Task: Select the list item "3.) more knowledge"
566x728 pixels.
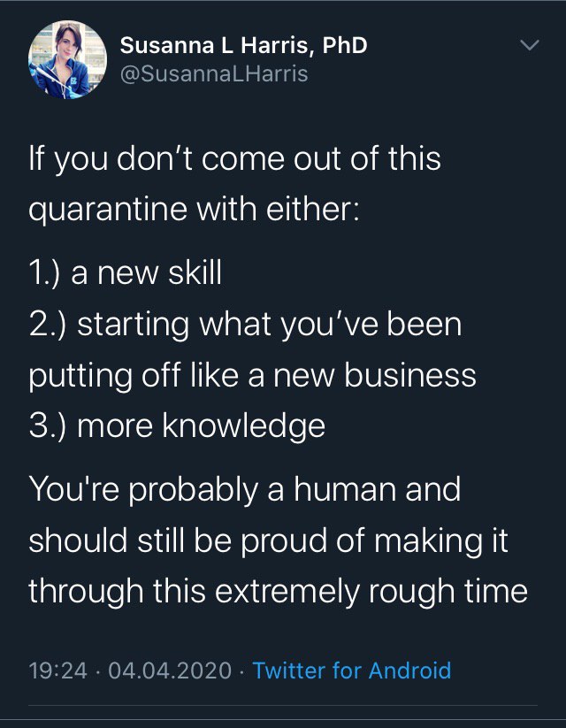Action: [177, 426]
